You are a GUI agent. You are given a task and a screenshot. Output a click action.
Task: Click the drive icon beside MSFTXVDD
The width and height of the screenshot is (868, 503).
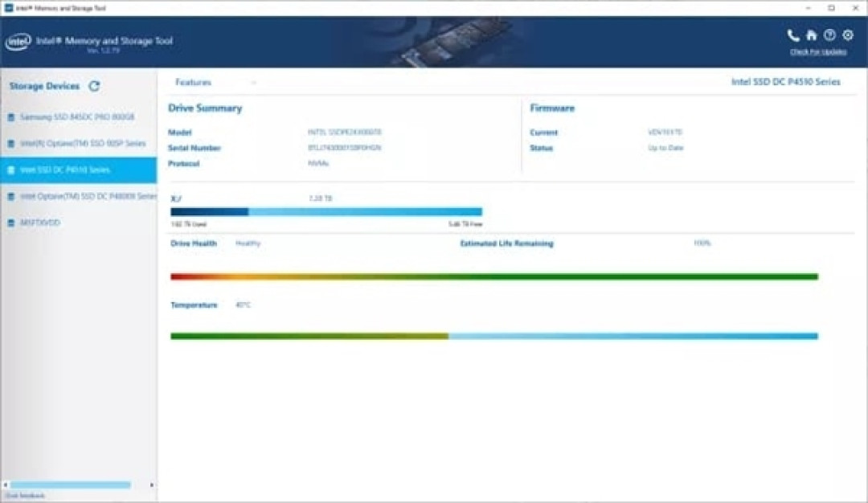11,223
